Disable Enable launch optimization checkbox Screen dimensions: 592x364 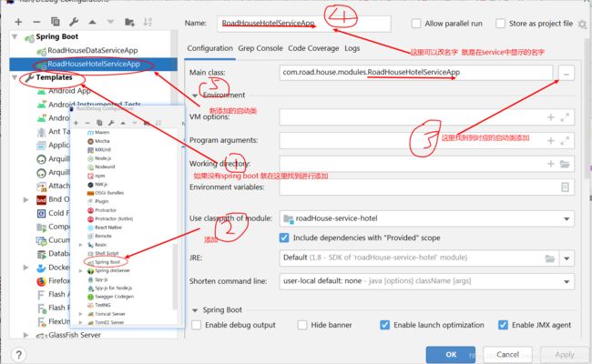(384, 325)
